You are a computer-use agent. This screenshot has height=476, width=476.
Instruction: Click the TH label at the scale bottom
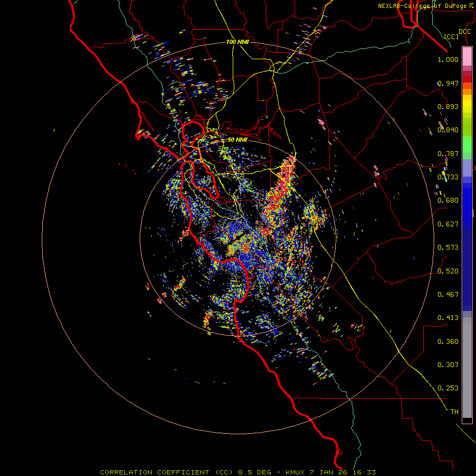coord(454,412)
